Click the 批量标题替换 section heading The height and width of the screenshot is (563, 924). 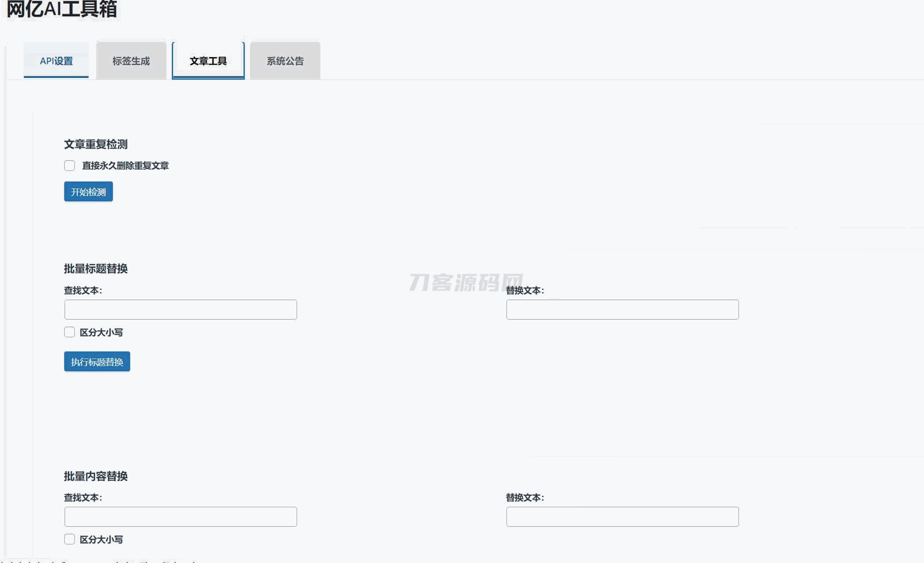coord(96,269)
